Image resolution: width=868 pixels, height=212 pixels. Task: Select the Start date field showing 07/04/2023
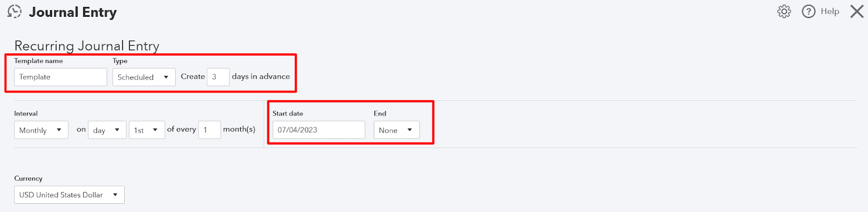(319, 130)
